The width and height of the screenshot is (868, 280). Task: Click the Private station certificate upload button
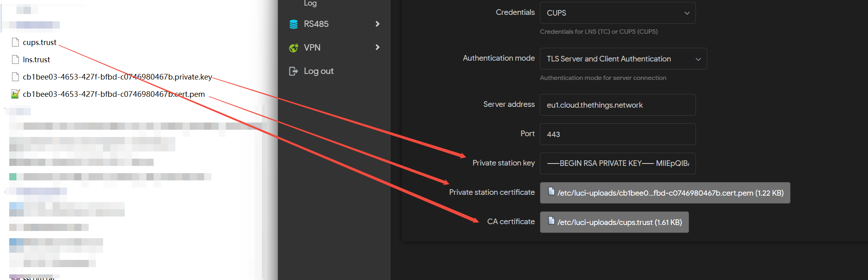pos(665,193)
